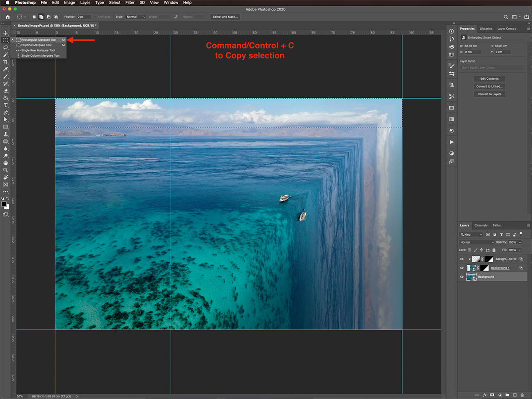This screenshot has width=532, height=399.
Task: Select the Move tool
Action: coord(6,33)
